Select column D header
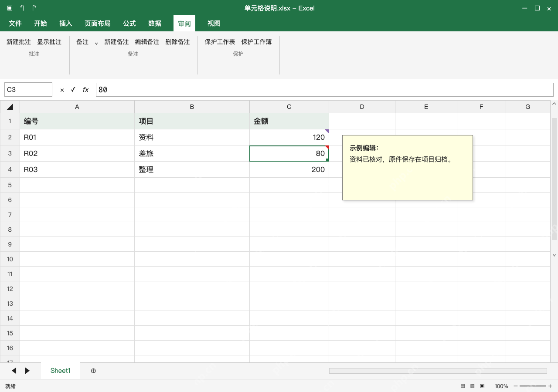The height and width of the screenshot is (392, 558). pos(362,107)
